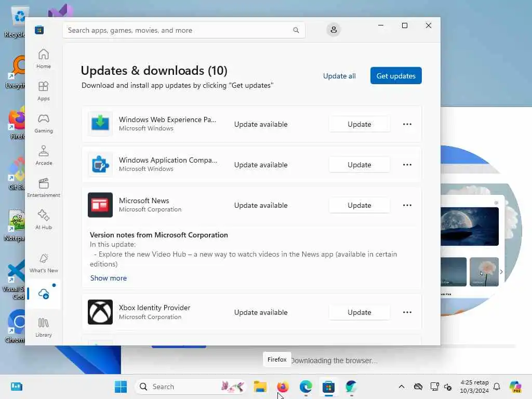This screenshot has width=532, height=399.
Task: Click the Get updates button
Action: pos(396,76)
